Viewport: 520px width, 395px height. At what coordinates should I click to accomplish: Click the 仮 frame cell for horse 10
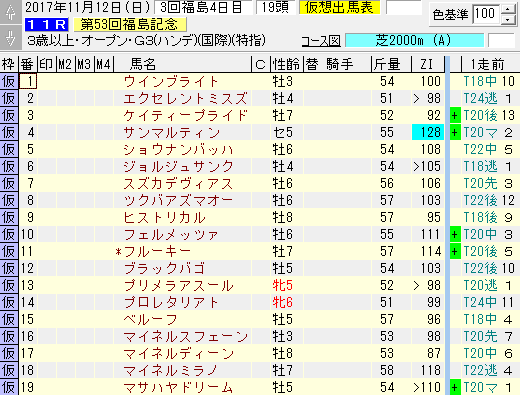pyautogui.click(x=9, y=235)
